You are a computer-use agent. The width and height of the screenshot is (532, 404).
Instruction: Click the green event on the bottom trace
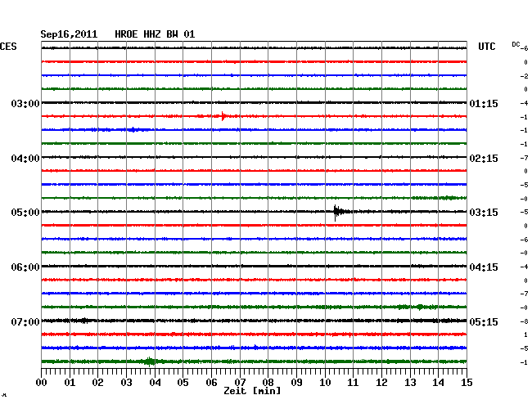(150, 361)
